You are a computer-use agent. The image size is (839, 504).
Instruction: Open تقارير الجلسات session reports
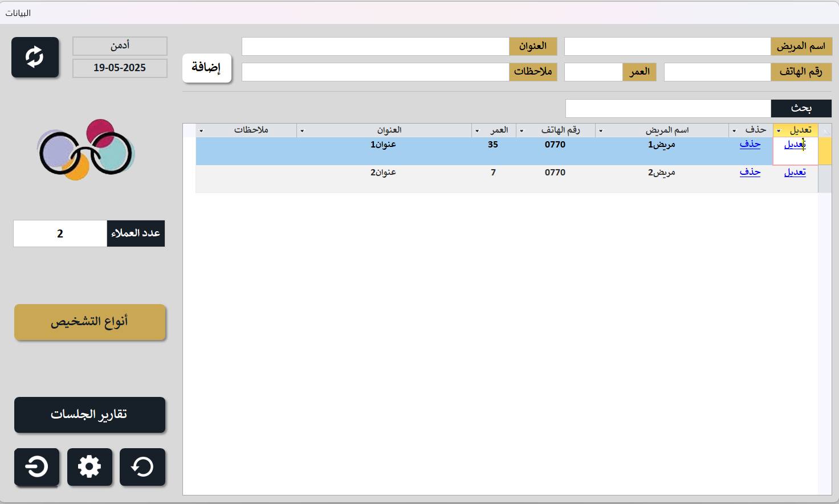coord(90,415)
